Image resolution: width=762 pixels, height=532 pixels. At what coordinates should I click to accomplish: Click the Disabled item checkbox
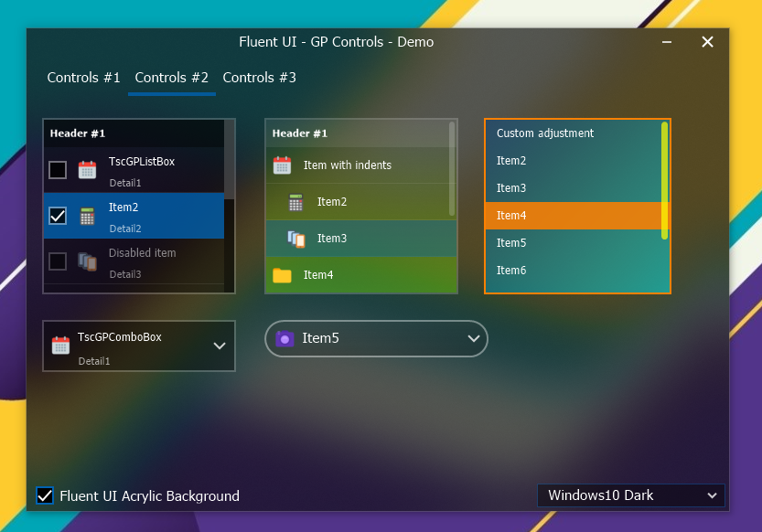[58, 261]
